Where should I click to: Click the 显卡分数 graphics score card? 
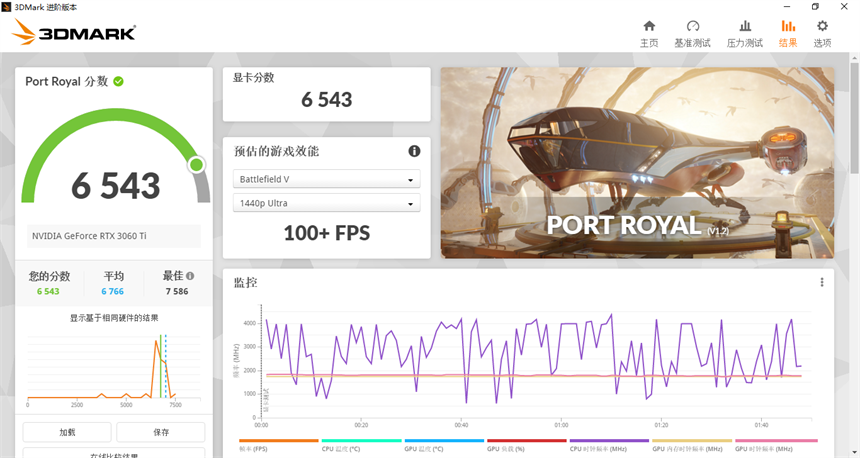pos(326,94)
